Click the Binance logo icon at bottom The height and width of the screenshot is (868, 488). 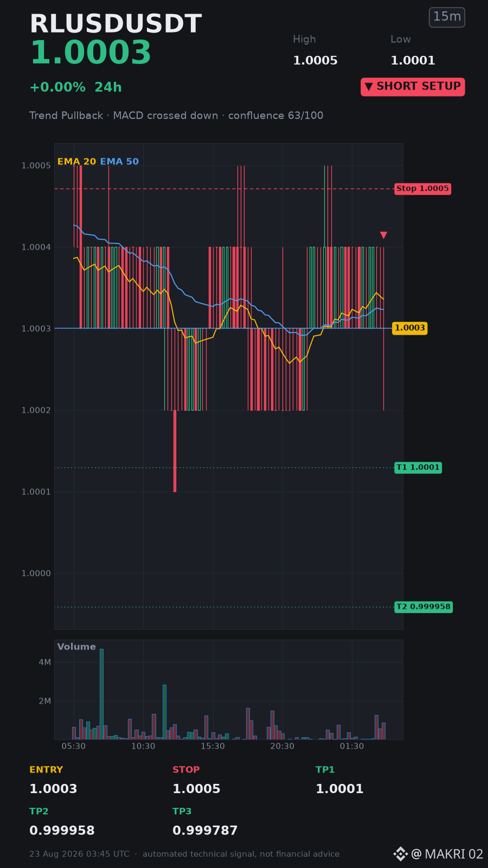coord(400,854)
